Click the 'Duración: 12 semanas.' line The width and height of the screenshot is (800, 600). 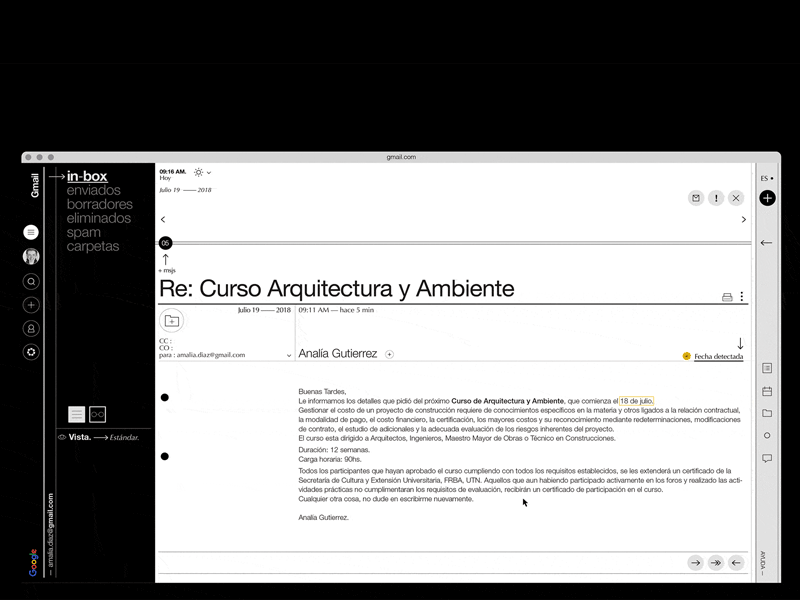(x=334, y=450)
